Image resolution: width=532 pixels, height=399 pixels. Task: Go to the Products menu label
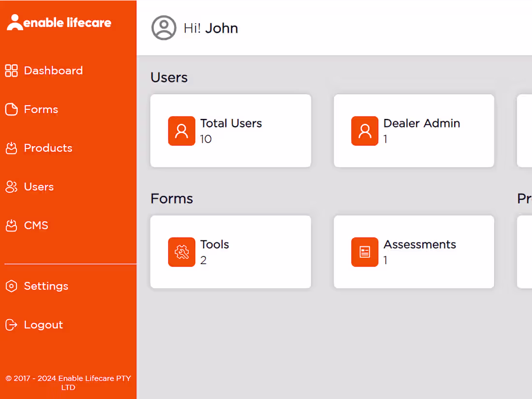pyautogui.click(x=48, y=148)
